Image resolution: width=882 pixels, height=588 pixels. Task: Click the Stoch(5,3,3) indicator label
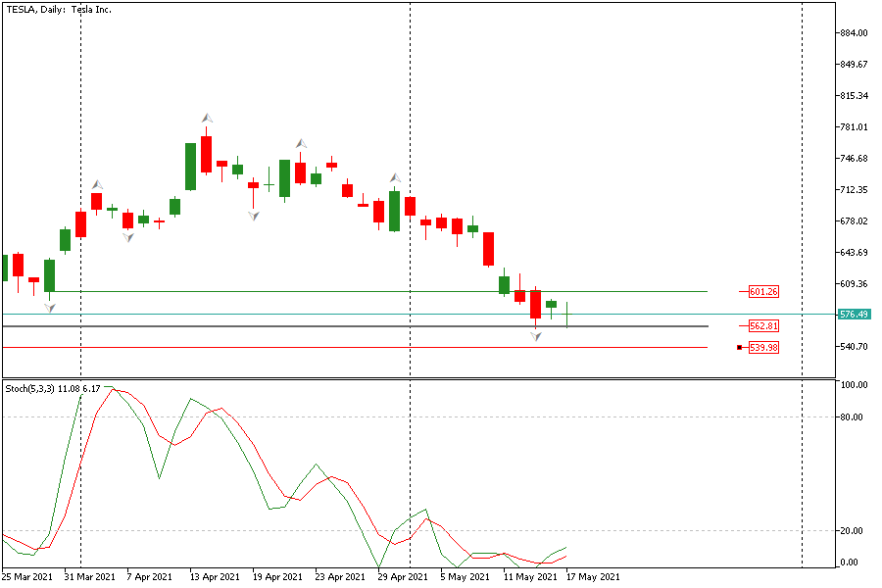click(x=53, y=389)
